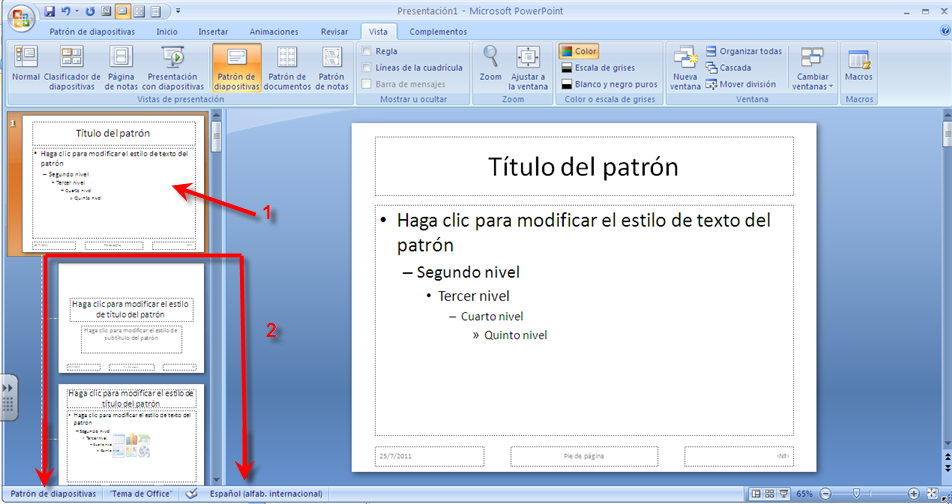Toggle Líneas de la cuadrícula checkbox
The height and width of the screenshot is (504, 952).
(x=366, y=67)
